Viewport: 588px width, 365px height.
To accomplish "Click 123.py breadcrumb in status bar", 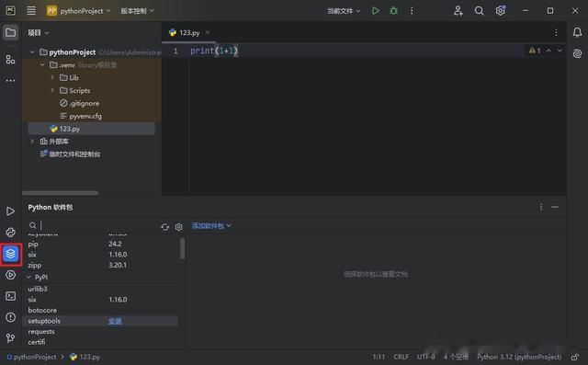I will pos(85,357).
